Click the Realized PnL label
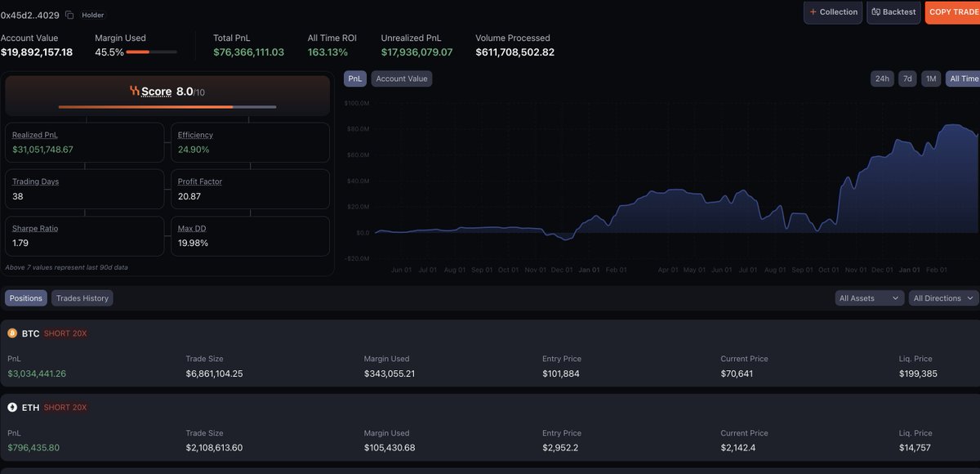This screenshot has width=980, height=474. tap(35, 135)
